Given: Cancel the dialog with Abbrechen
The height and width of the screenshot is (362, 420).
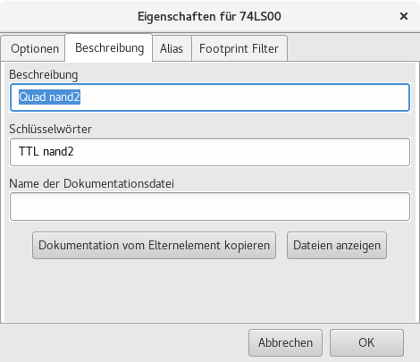Looking at the screenshot, I should 285,343.
